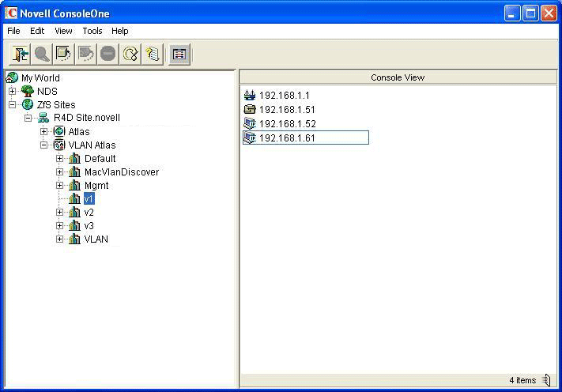Collapse the R4D Site.novell node
Viewport: 562px width, 392px height.
(28, 118)
